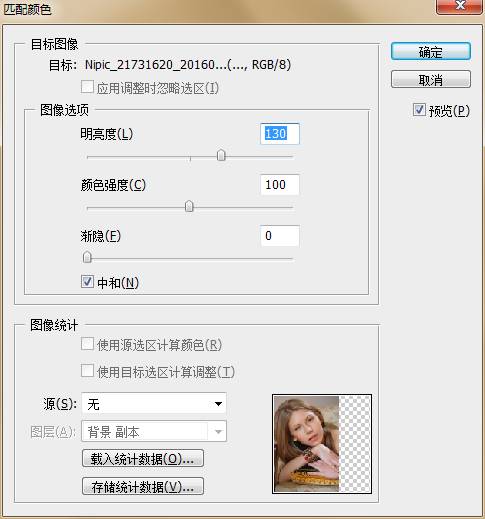Close the 匹配颜色 dialog
The width and height of the screenshot is (485, 519).
click(x=460, y=6)
